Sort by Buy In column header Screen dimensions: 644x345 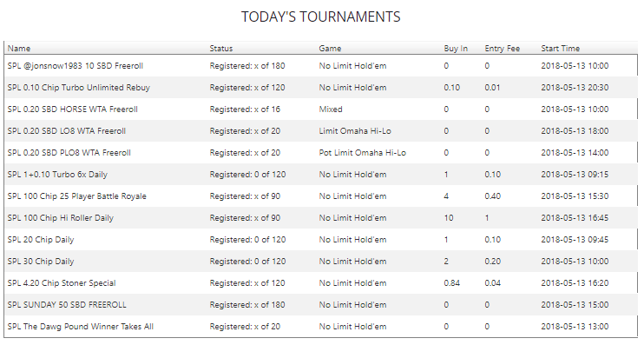(x=456, y=49)
